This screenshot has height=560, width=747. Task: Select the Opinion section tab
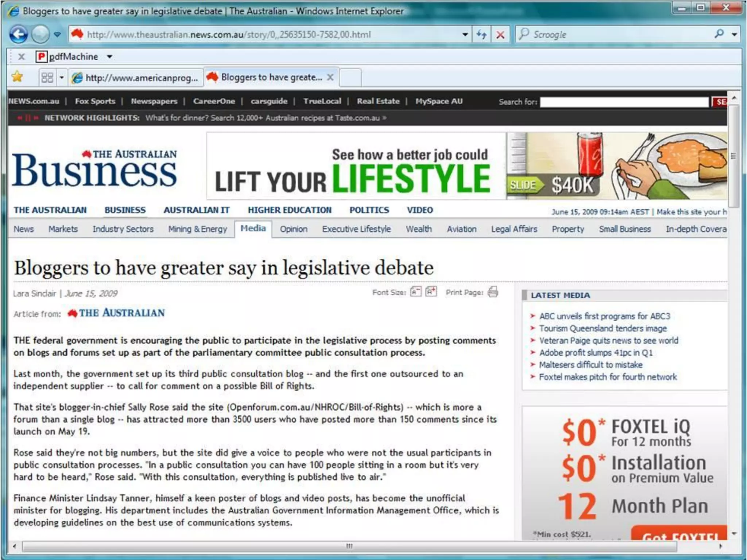point(294,229)
